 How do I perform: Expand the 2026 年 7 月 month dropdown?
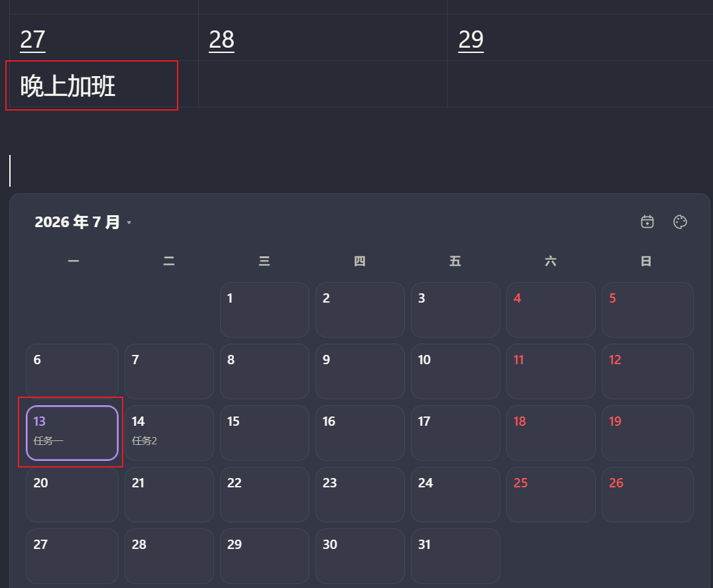coord(83,222)
